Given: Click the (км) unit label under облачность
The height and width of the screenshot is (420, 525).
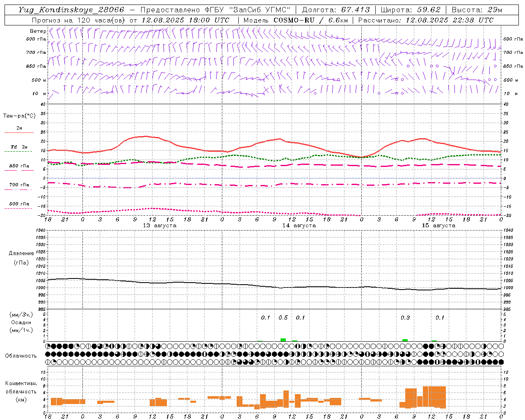Looking at the screenshot, I should coord(21,399).
